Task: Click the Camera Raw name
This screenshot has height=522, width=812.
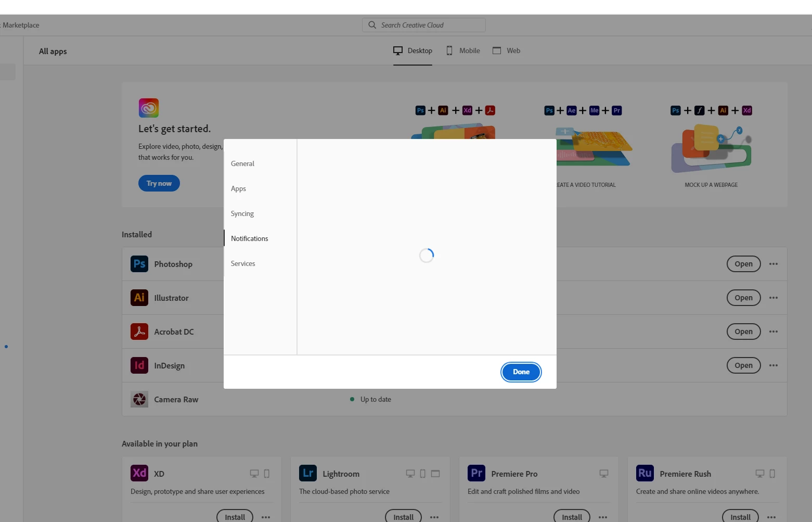Action: [176, 399]
